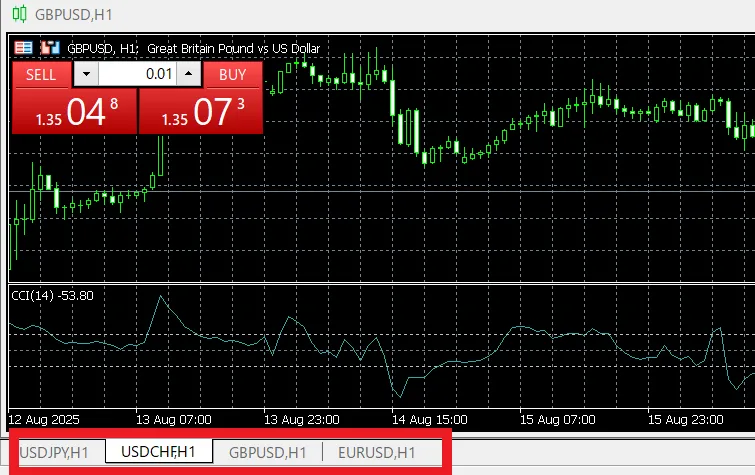Toggle the One Click Trading panel icon
The width and height of the screenshot is (755, 475).
23,47
